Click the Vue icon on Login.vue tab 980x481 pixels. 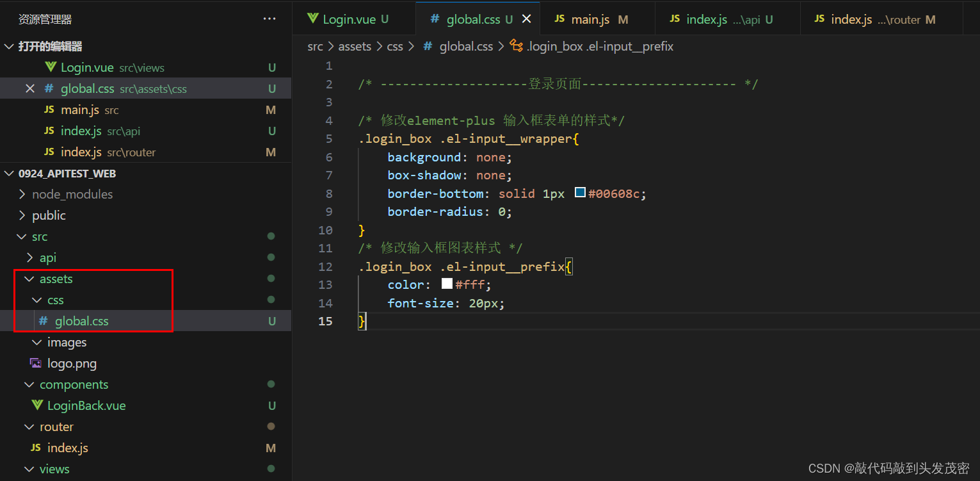(312, 19)
